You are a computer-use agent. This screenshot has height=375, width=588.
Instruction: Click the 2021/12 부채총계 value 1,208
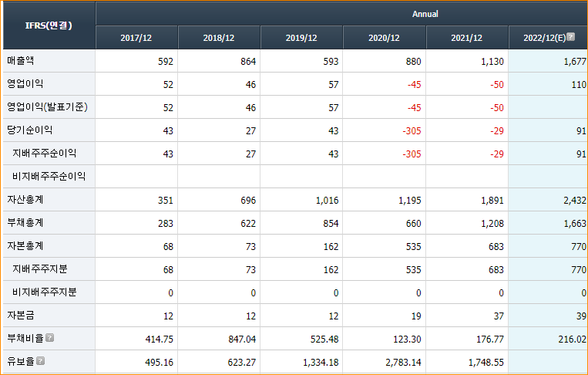[492, 224]
